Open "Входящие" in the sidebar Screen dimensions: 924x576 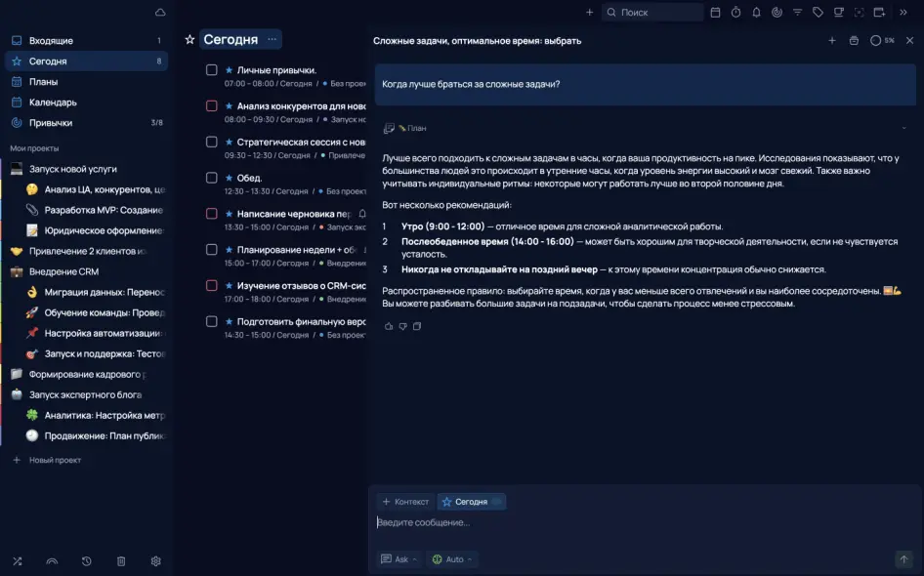coord(51,41)
